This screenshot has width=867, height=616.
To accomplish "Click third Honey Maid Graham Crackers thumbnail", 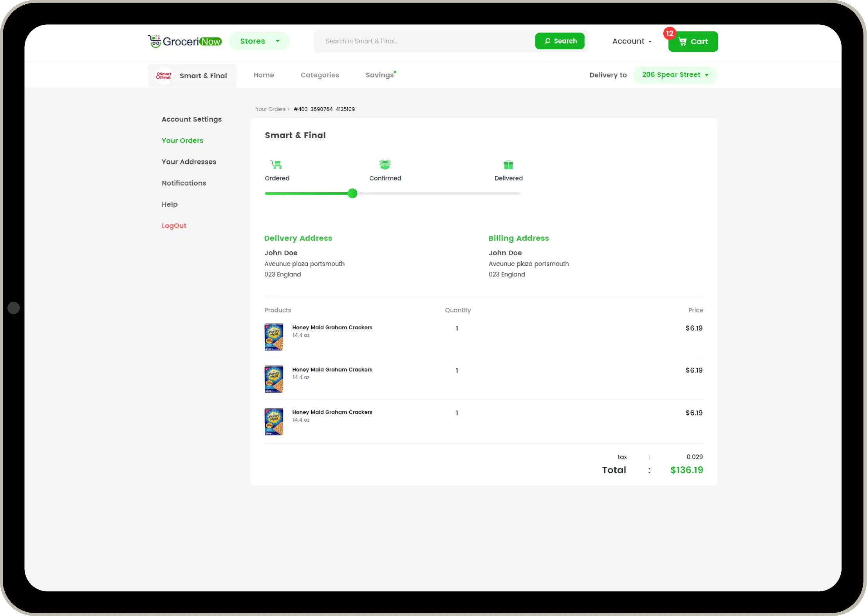I will [x=274, y=422].
